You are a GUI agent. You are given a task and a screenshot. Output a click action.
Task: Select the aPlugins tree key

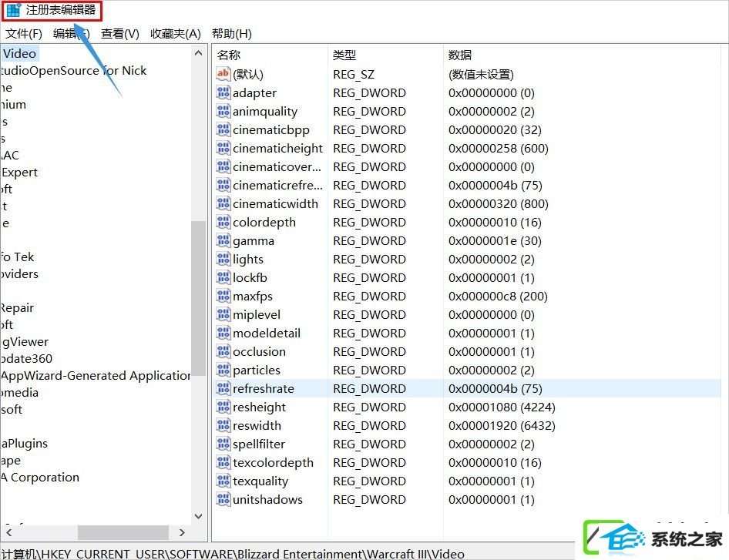click(24, 444)
